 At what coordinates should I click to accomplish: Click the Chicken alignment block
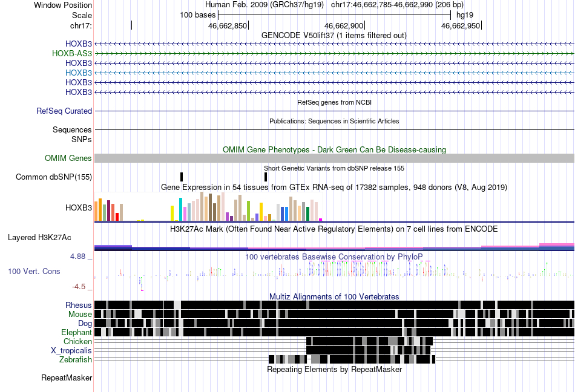370,341
